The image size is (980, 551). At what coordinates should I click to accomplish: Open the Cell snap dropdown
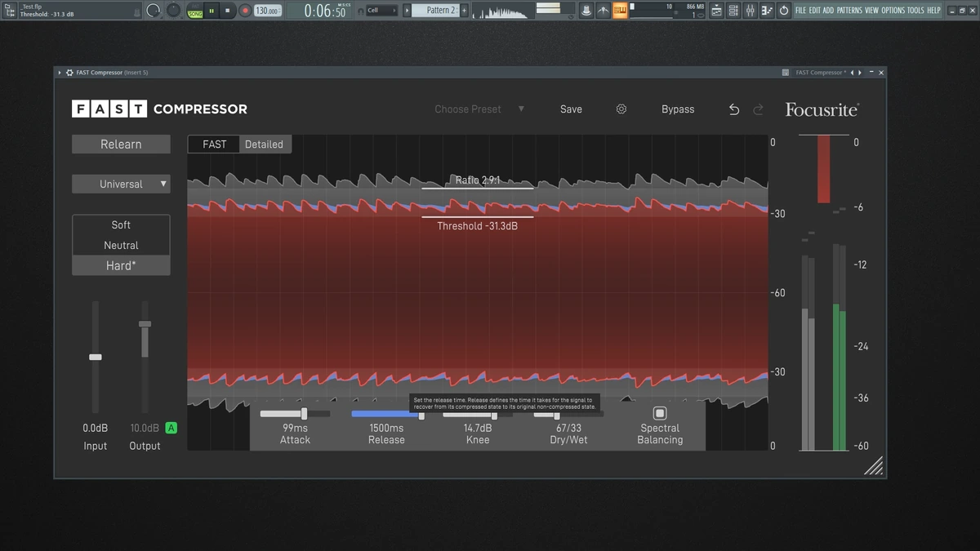(381, 11)
